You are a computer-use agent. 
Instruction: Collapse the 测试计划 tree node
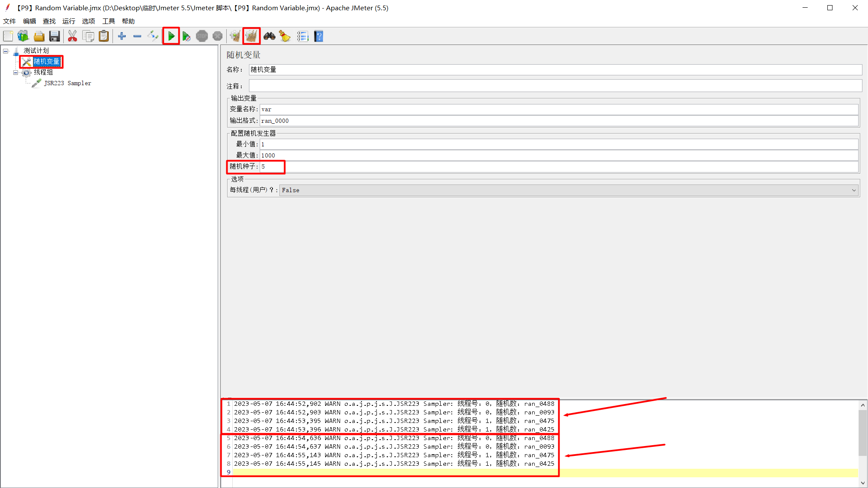(6, 51)
